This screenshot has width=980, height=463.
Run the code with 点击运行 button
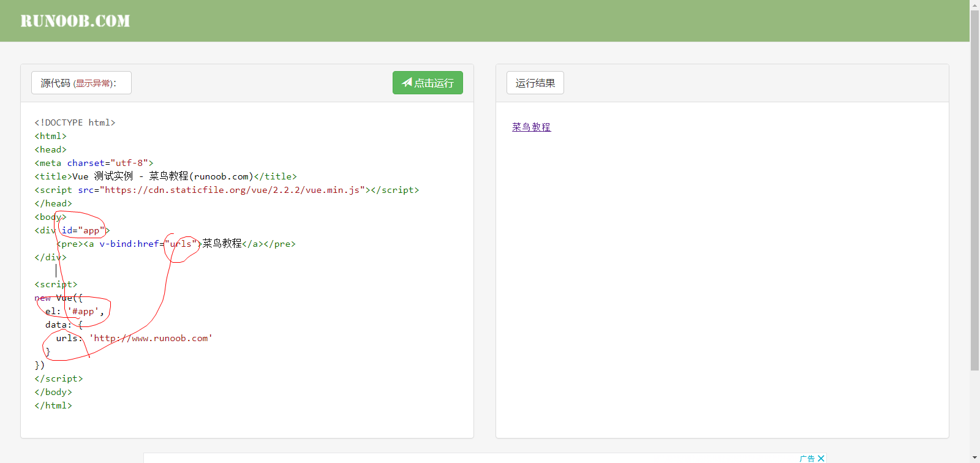(428, 83)
